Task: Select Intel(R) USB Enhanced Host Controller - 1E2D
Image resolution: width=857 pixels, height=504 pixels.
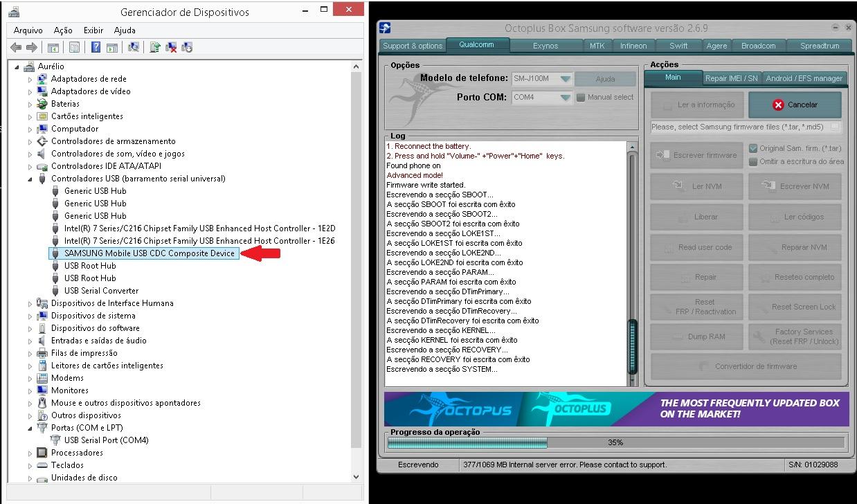Action: pos(199,228)
